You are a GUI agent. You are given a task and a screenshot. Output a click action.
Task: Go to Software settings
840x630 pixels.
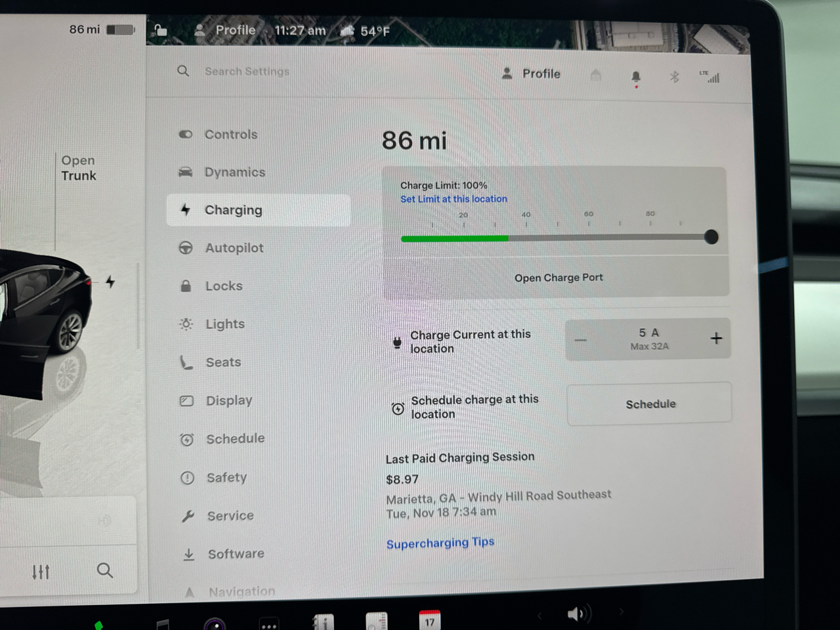(x=236, y=554)
